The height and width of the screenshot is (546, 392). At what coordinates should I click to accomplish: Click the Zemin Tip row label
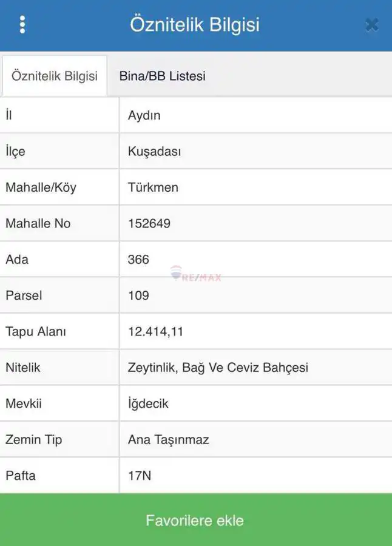click(x=34, y=440)
